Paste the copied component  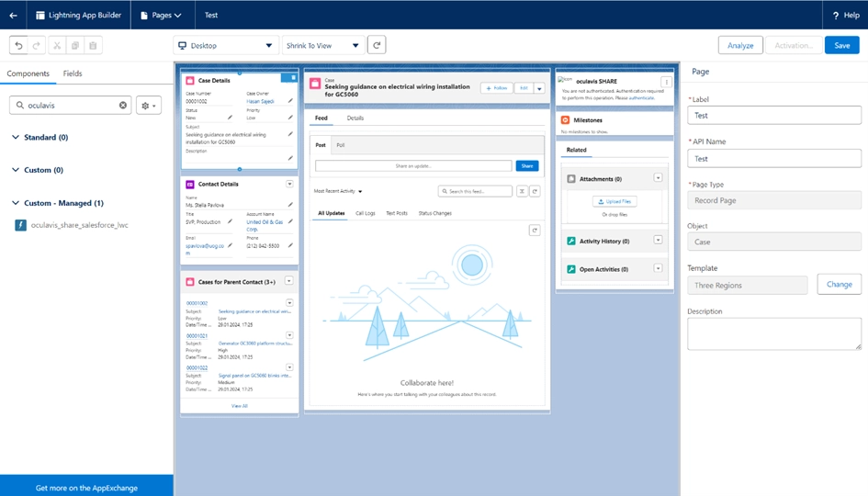pos(93,45)
